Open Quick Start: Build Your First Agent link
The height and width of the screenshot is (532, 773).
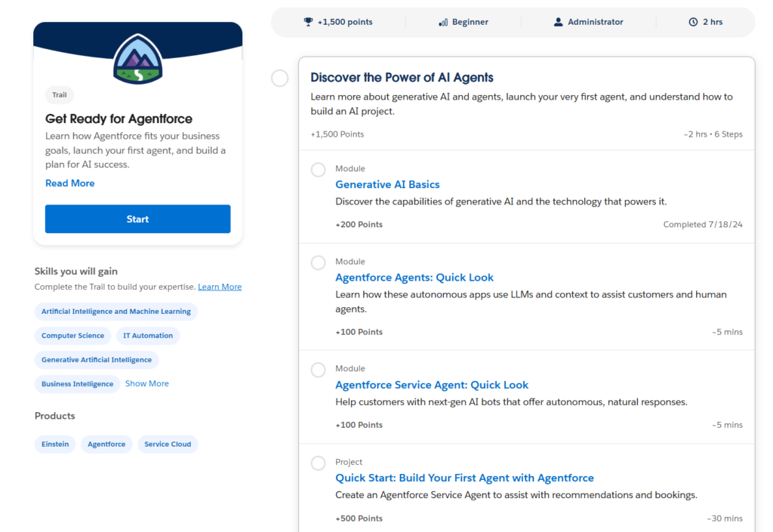point(464,478)
